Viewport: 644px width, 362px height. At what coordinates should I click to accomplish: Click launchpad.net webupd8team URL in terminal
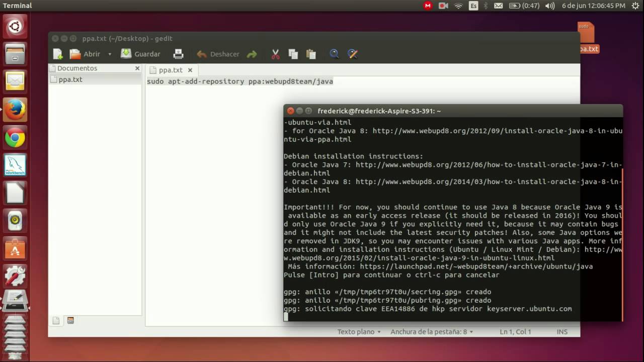(x=476, y=266)
